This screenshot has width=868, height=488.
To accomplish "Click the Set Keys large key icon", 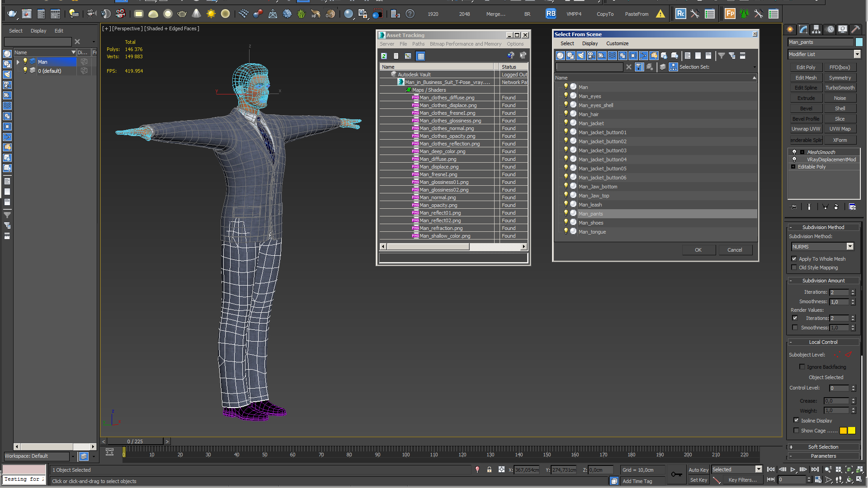I will pos(676,474).
